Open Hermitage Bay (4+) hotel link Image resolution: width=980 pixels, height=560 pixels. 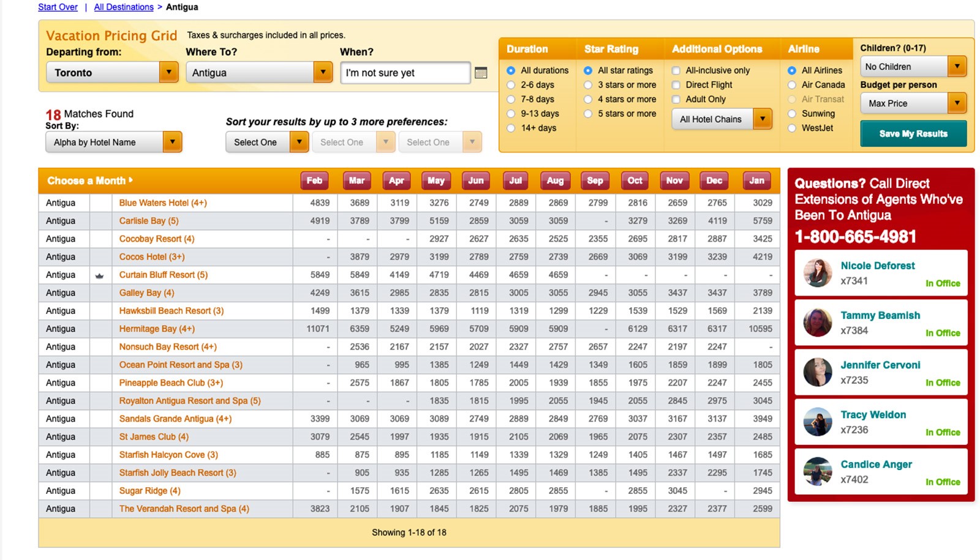tap(157, 329)
